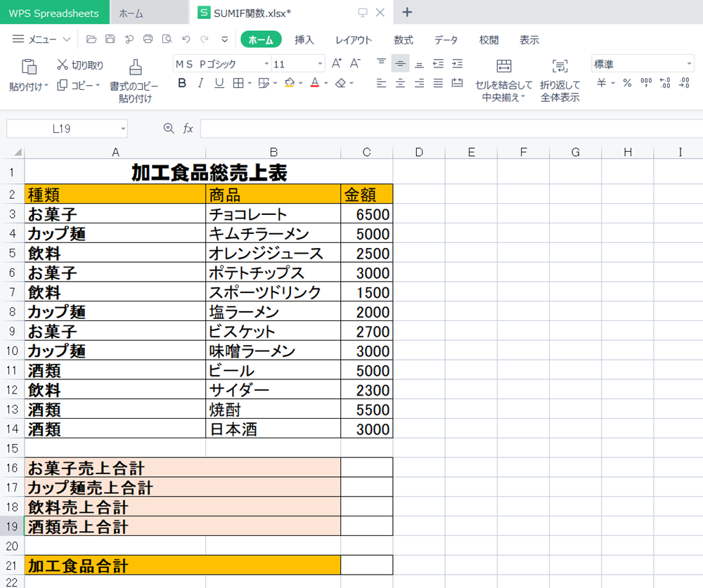Click the open folder icon
Screen dimensions: 703x588
(91, 39)
